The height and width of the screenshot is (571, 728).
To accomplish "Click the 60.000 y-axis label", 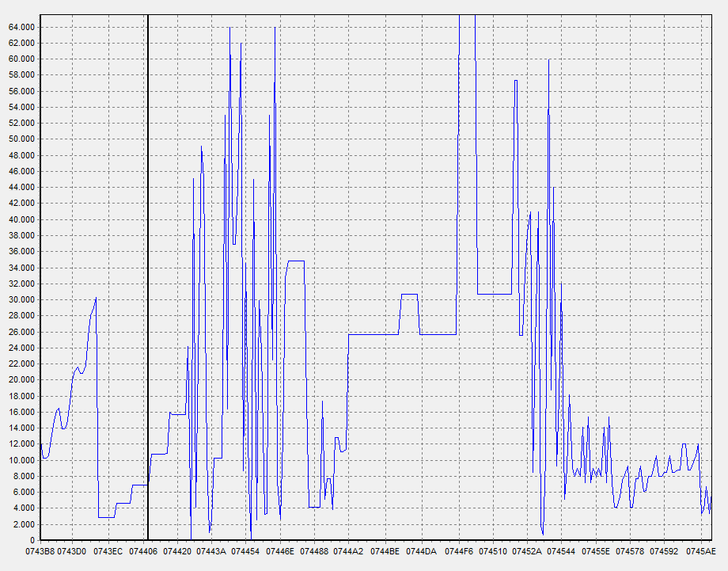I will [21, 59].
